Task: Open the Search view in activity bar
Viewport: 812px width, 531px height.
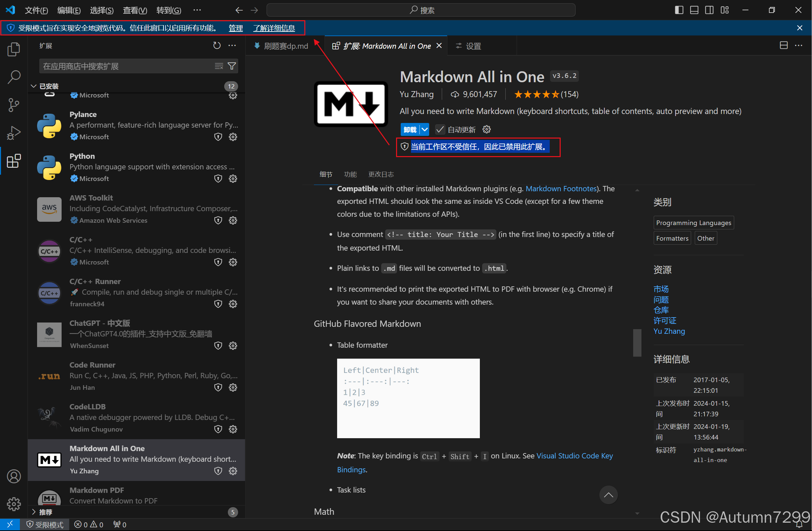Action: point(14,77)
